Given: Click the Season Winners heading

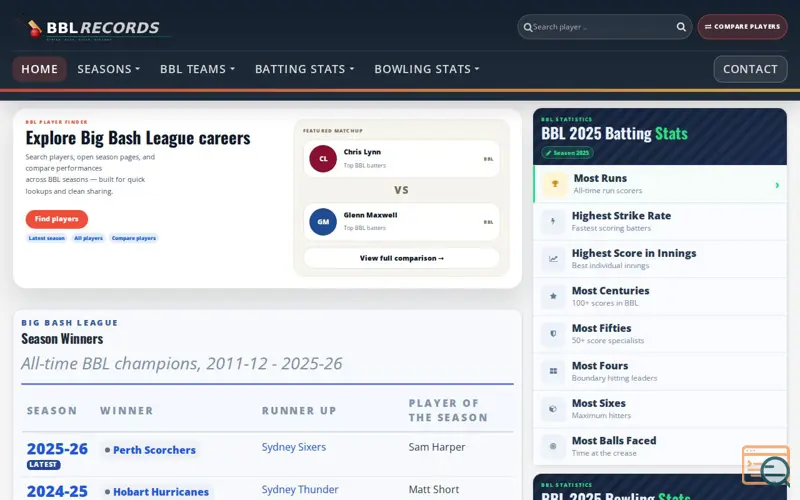Looking at the screenshot, I should click(x=62, y=339).
